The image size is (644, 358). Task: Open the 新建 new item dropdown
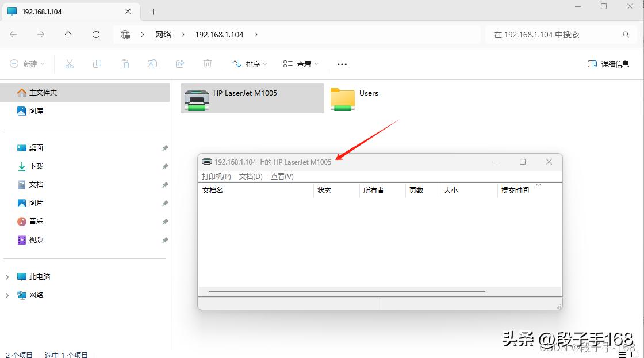(26, 64)
